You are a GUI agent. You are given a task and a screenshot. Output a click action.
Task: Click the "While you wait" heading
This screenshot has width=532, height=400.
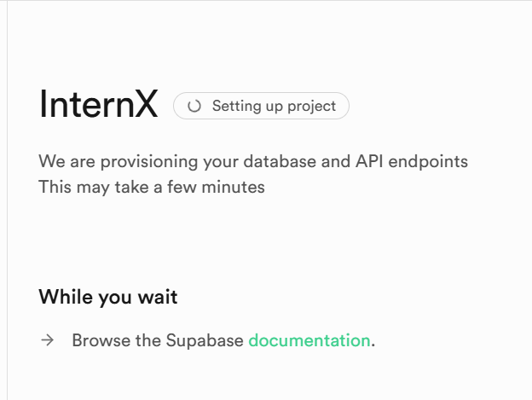click(108, 297)
